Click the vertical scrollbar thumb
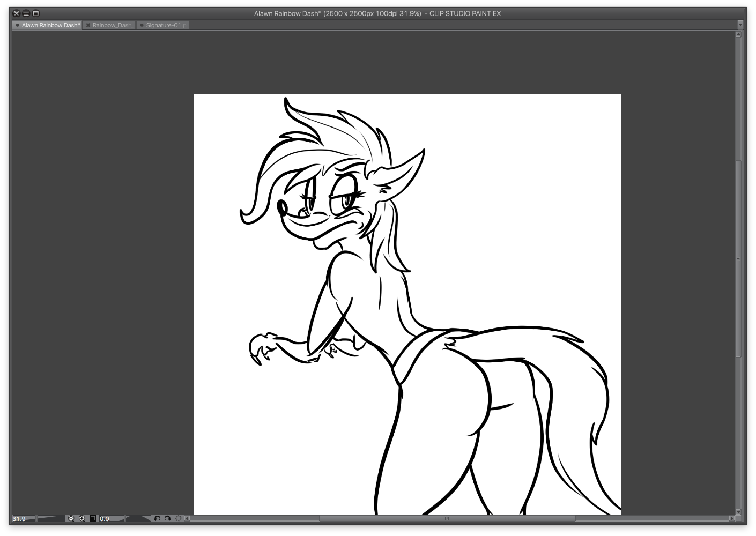The image size is (756, 536). [x=738, y=259]
